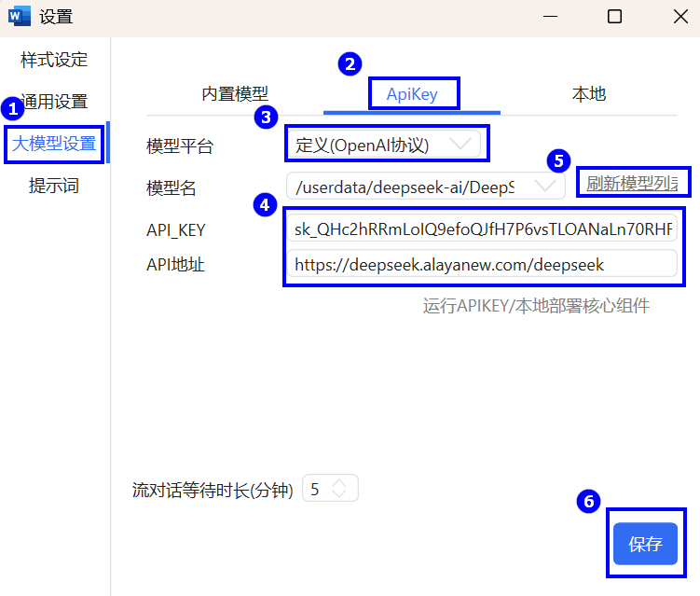
Task: Focus the API地址 URL input field
Action: coord(481,265)
